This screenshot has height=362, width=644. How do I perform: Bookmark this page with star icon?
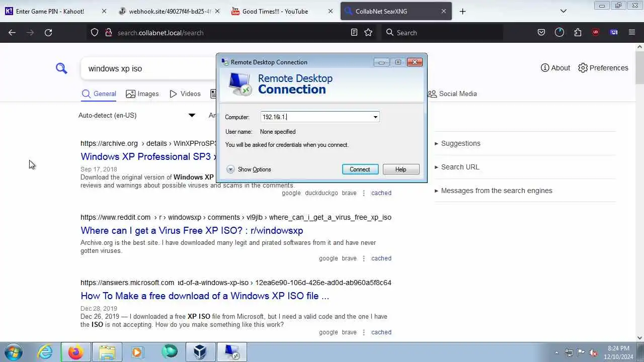[x=368, y=32]
